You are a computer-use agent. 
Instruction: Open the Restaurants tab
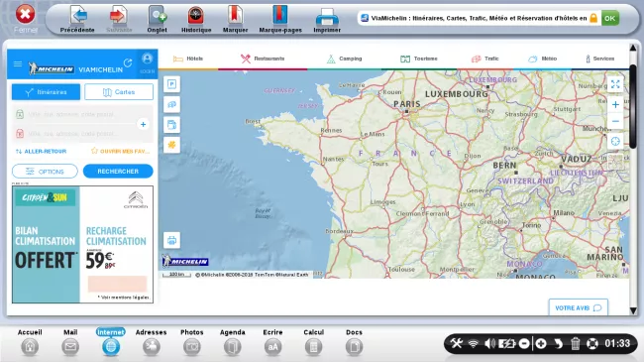(x=263, y=59)
